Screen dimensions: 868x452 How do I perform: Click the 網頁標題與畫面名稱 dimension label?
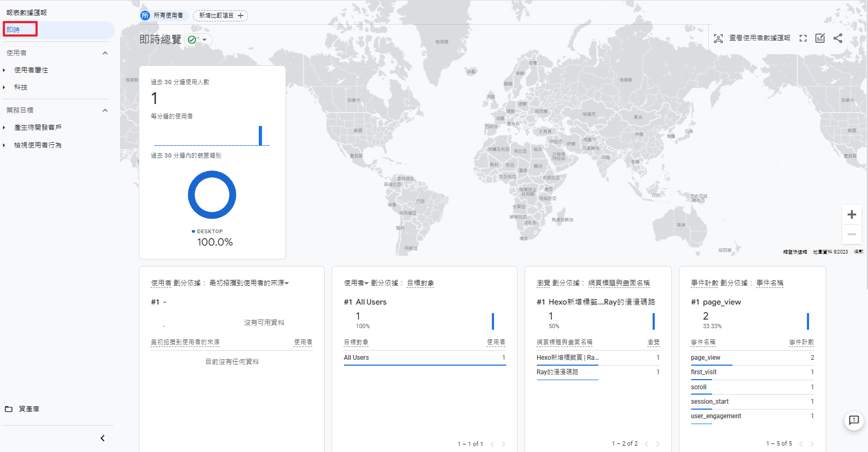pyautogui.click(x=619, y=283)
